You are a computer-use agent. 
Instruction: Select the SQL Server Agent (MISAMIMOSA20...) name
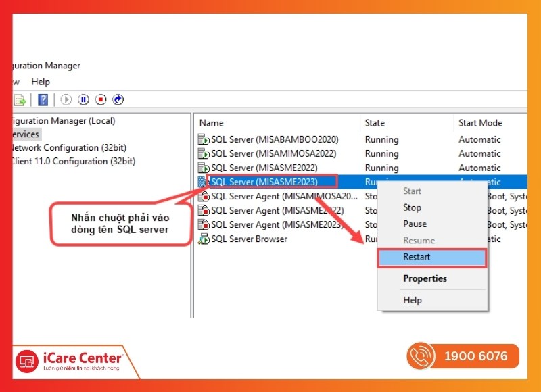[284, 196]
